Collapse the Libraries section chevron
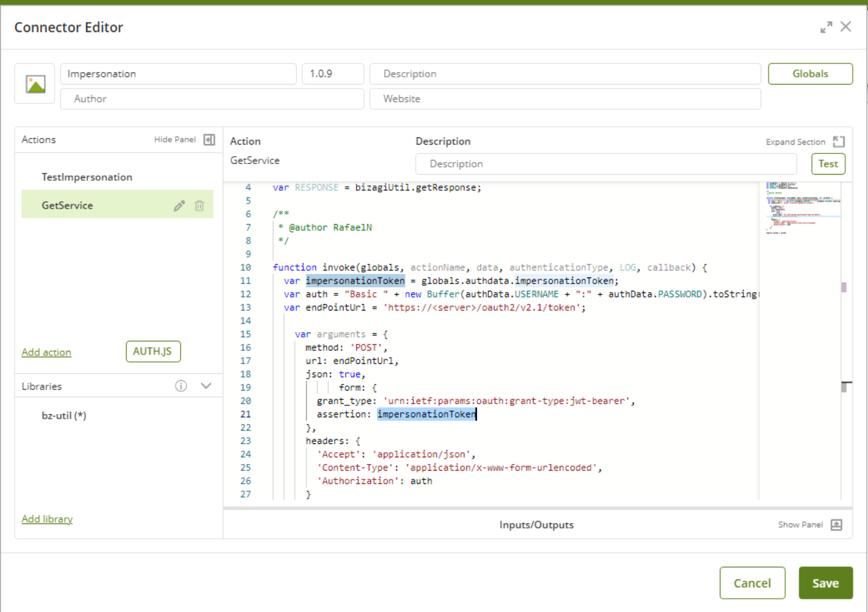 (205, 386)
